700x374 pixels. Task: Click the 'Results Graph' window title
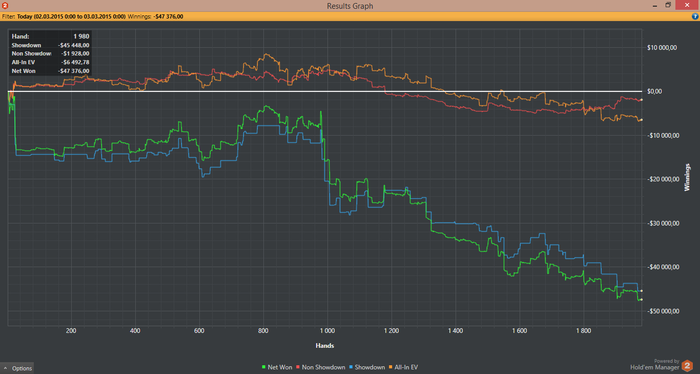coord(350,6)
